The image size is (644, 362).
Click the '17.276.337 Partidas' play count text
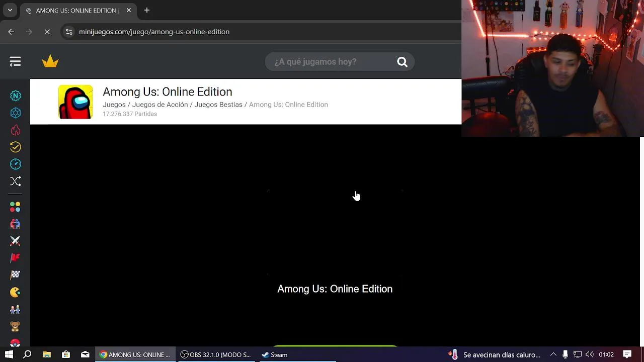point(130,114)
